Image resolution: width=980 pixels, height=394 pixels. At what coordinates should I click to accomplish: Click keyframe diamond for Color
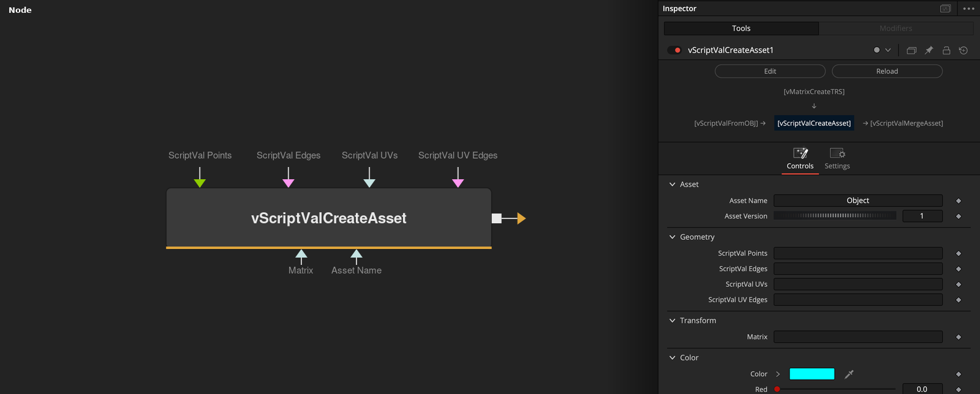[959, 374]
